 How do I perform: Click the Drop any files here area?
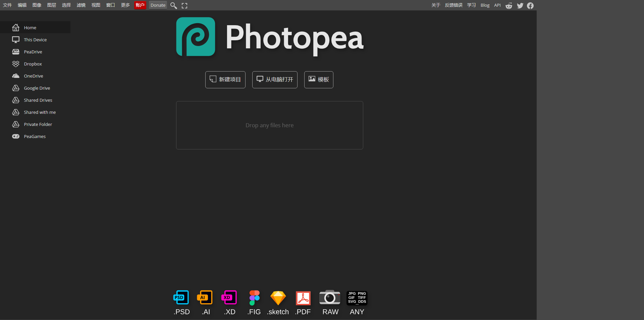coord(270,125)
